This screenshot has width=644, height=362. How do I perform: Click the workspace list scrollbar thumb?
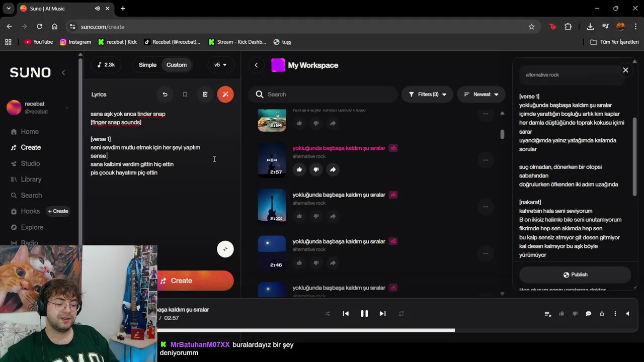point(502,134)
